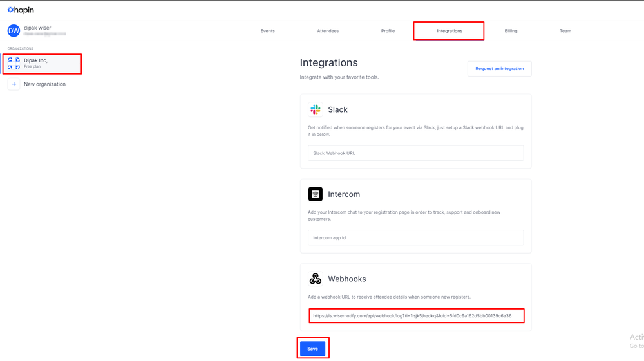Open the Events tab
Viewport: 644px width, 361px height.
click(x=267, y=31)
